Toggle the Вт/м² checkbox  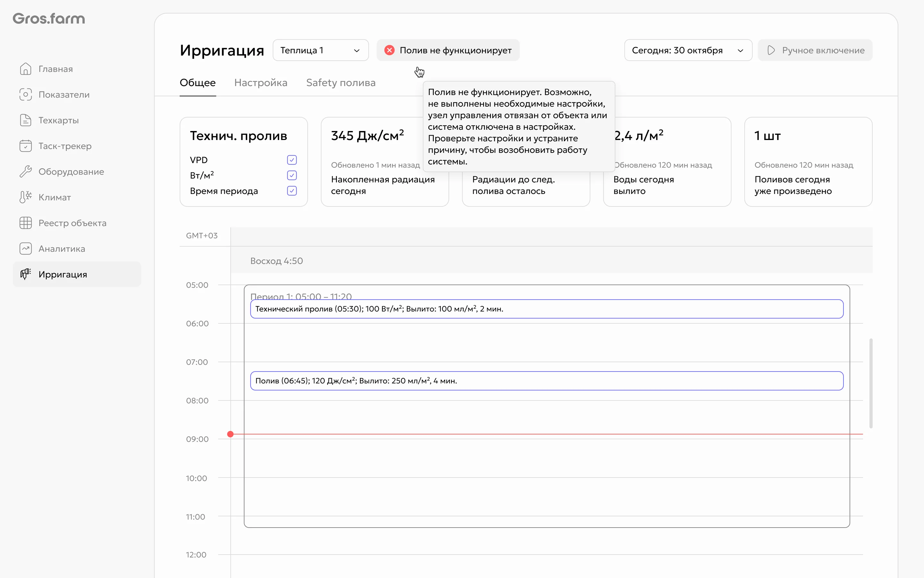click(292, 175)
